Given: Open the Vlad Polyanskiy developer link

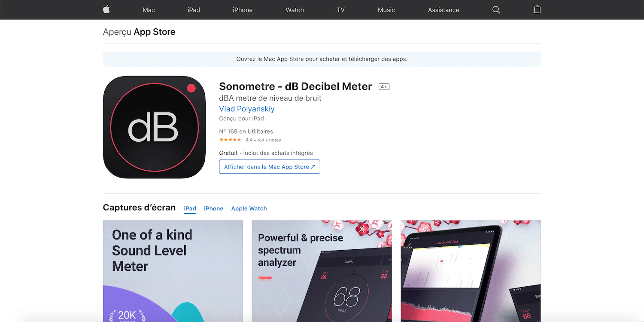Looking at the screenshot, I should (247, 109).
